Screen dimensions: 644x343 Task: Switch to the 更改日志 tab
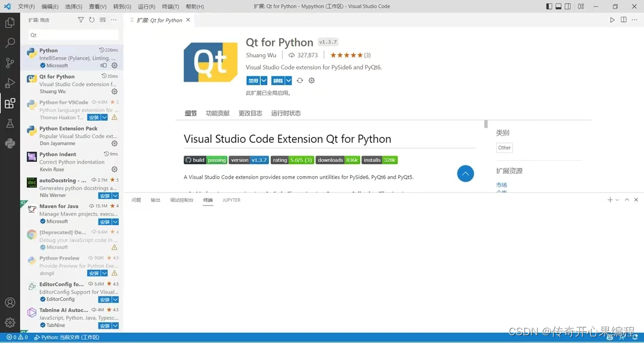[x=250, y=113]
